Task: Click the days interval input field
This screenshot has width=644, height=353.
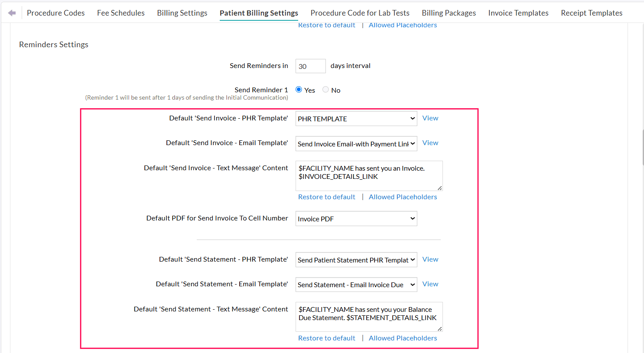Action: (x=310, y=66)
